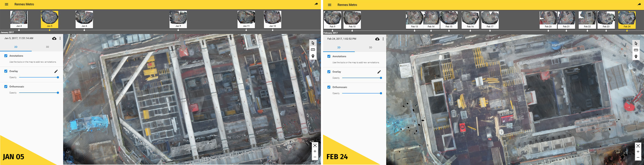
Task: Edit overlay pencil icon in left panel
Action: coord(56,71)
